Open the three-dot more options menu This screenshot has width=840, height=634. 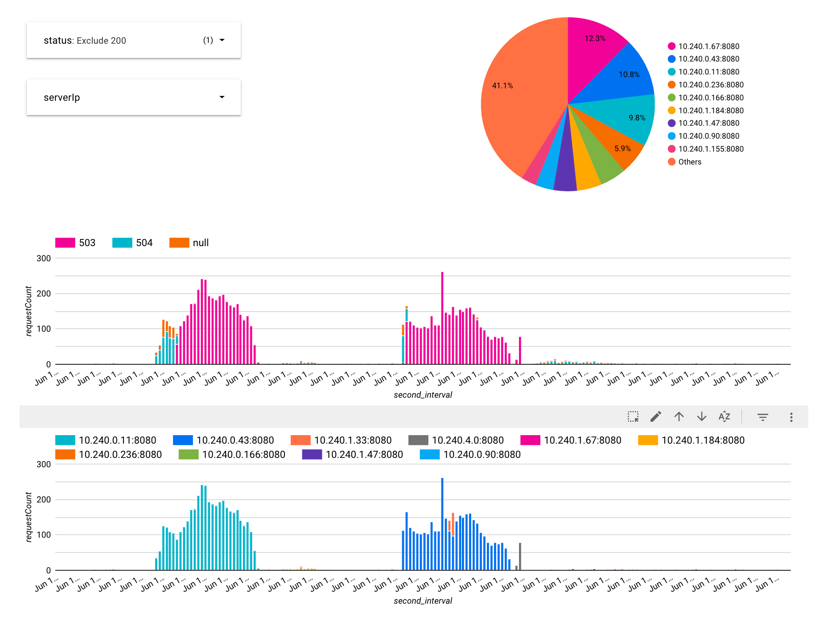coord(791,417)
